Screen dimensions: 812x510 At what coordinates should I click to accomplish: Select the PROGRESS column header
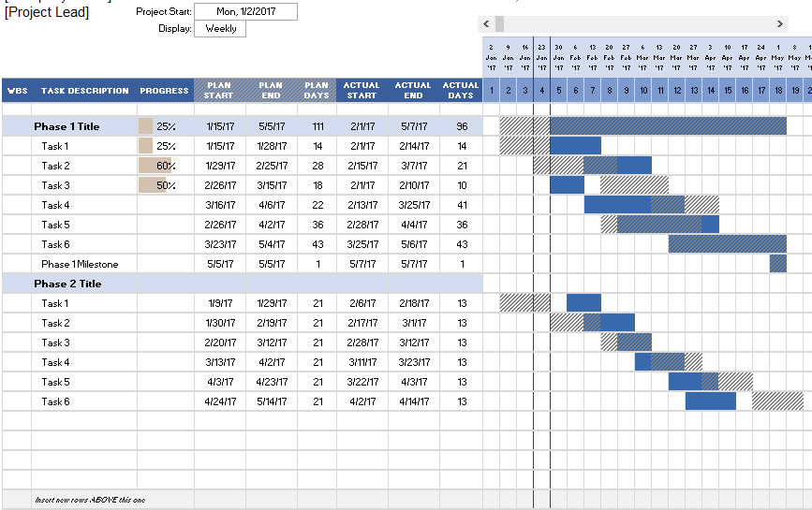click(164, 91)
